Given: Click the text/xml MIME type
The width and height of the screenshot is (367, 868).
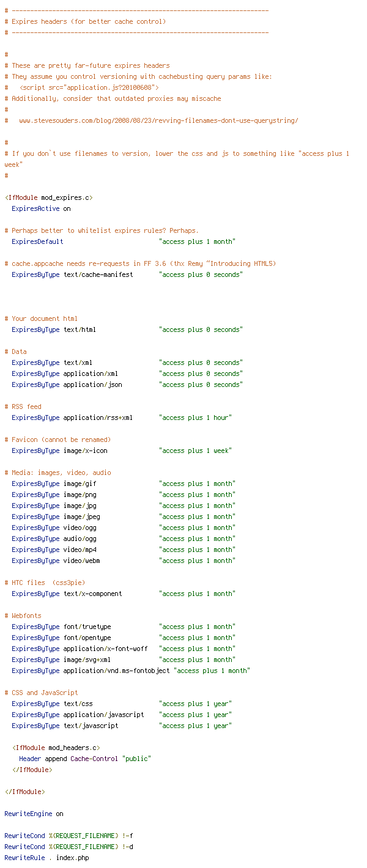Looking at the screenshot, I should [x=78, y=362].
